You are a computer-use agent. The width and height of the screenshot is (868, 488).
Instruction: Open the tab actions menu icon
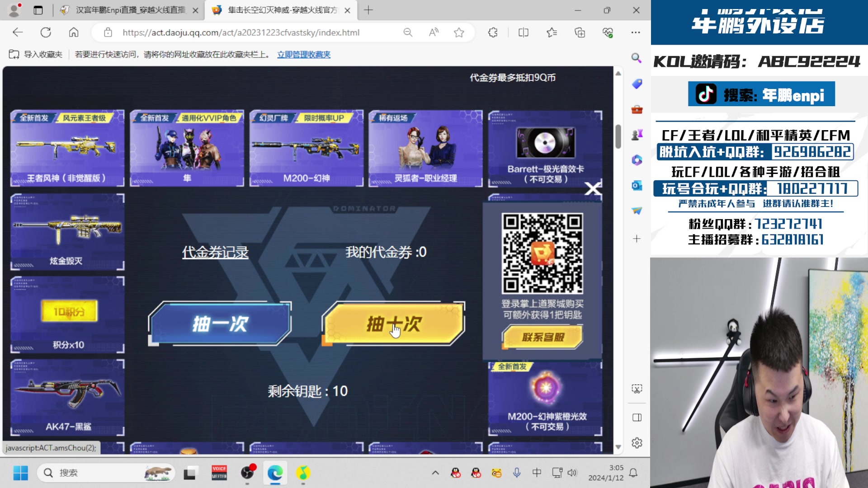38,10
